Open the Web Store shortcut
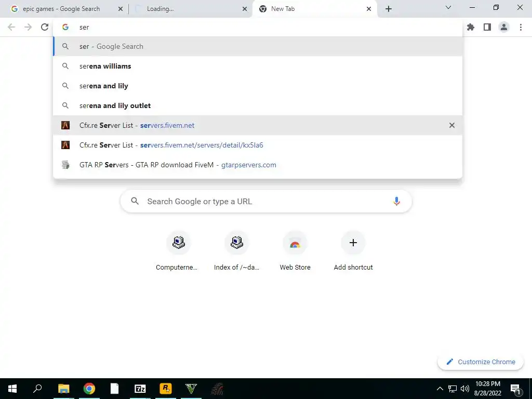 tap(295, 251)
